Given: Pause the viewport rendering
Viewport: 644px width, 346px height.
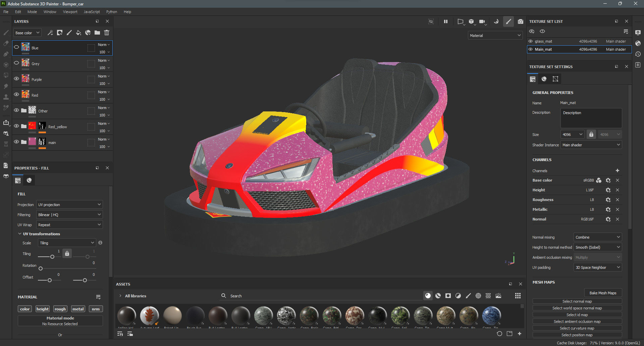Looking at the screenshot, I should tap(446, 21).
